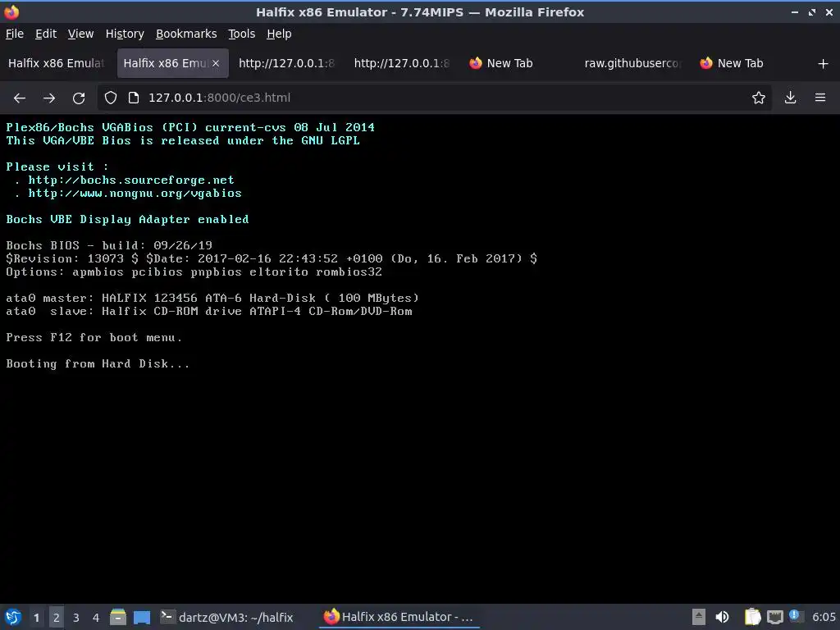This screenshot has width=840, height=630.
Task: Click the Firefox logo in title bar
Action: pos(11,11)
